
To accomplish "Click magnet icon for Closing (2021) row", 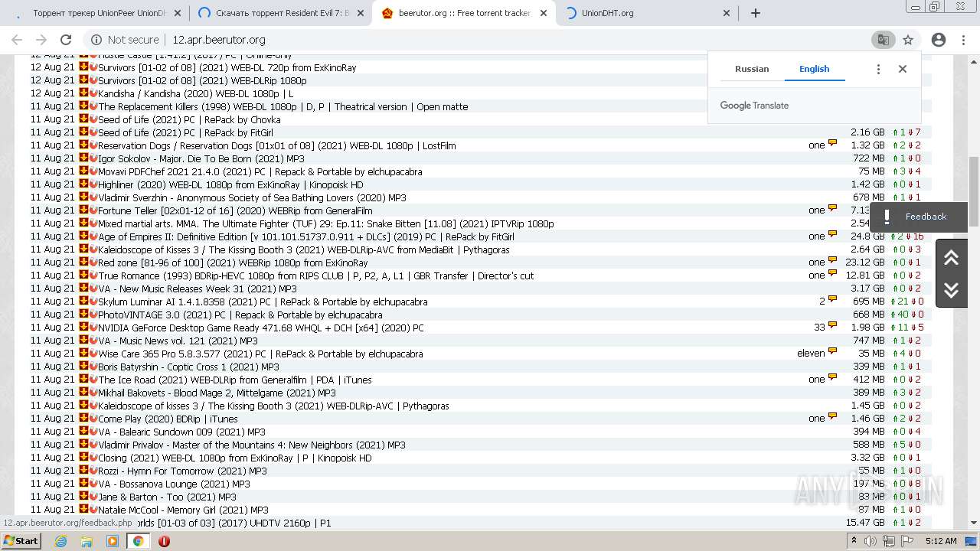I will tap(93, 457).
